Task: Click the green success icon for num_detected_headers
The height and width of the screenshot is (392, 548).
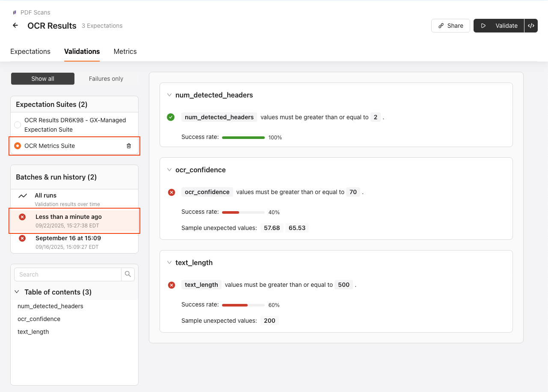Action: click(x=170, y=117)
